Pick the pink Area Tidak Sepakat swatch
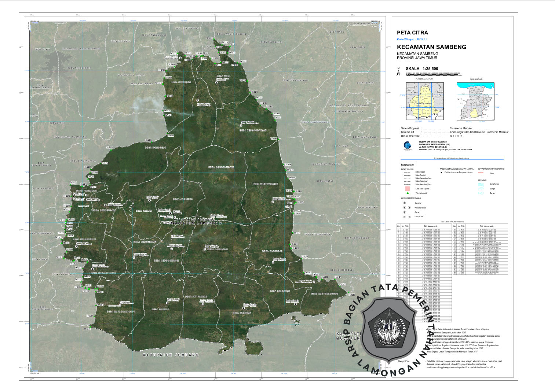The image size is (555, 392). click(407, 189)
